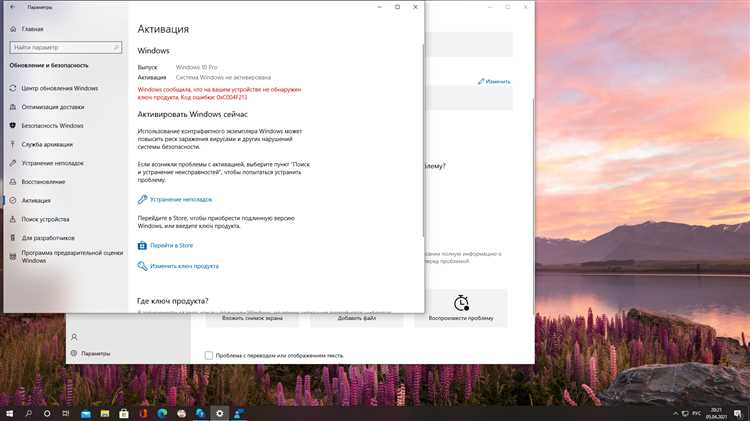Click the Feedback Hub taskbar icon

[239, 413]
